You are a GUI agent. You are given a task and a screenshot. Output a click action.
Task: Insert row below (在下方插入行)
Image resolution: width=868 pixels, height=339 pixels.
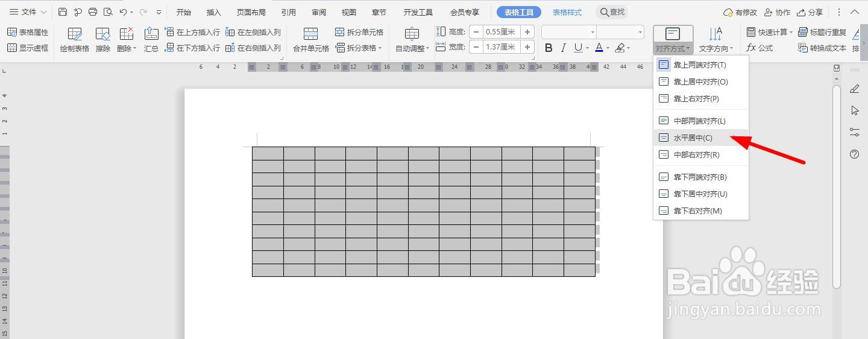[192, 48]
